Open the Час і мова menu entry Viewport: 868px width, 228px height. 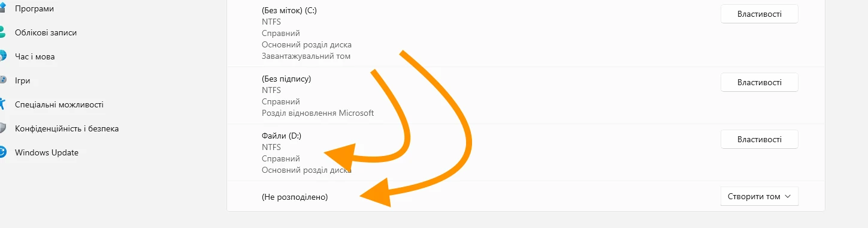[x=35, y=56]
